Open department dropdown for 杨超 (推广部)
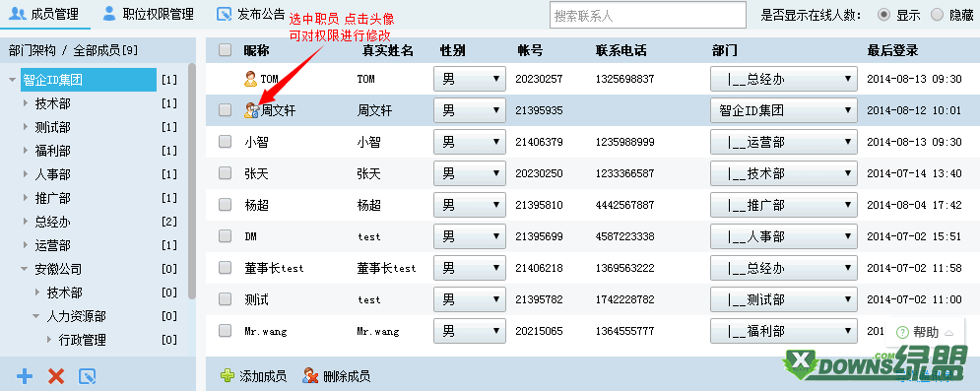This screenshot has height=391, width=980. (783, 205)
